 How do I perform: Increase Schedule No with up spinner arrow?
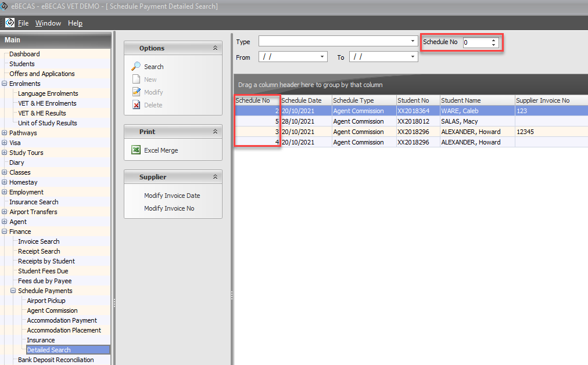(494, 40)
